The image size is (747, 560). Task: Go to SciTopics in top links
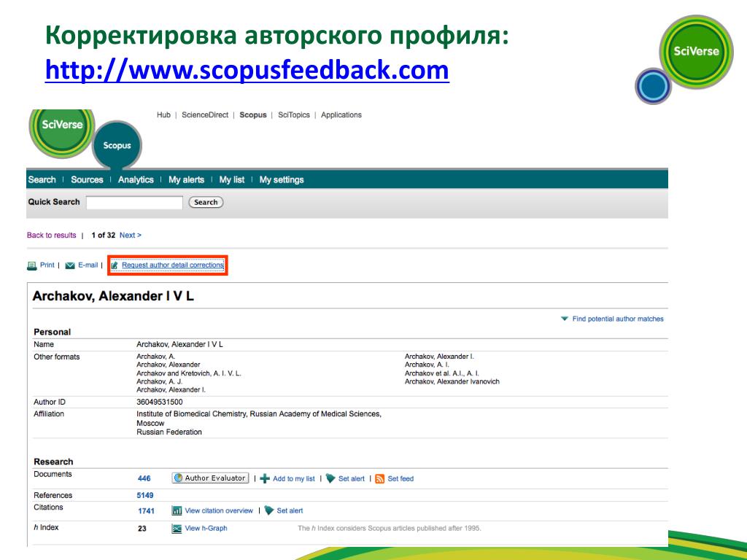click(x=294, y=114)
